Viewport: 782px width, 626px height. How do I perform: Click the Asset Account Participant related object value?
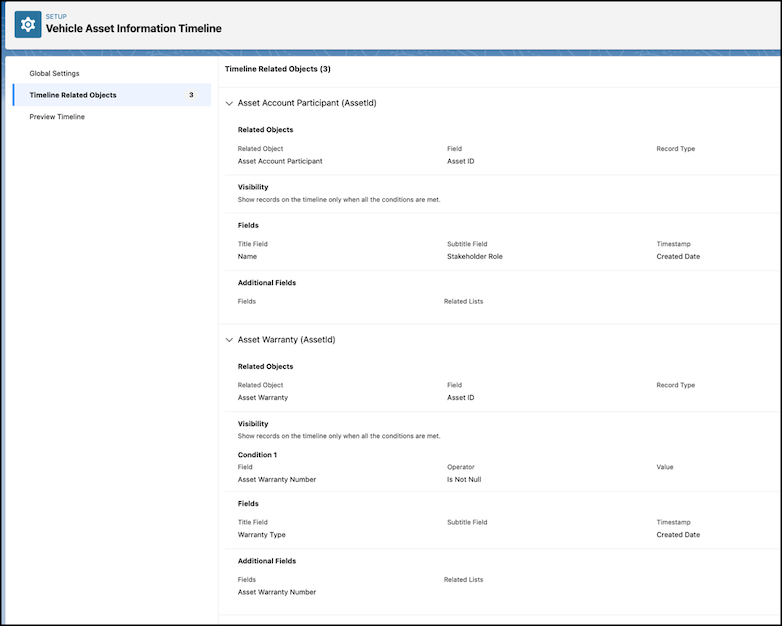pyautogui.click(x=280, y=161)
